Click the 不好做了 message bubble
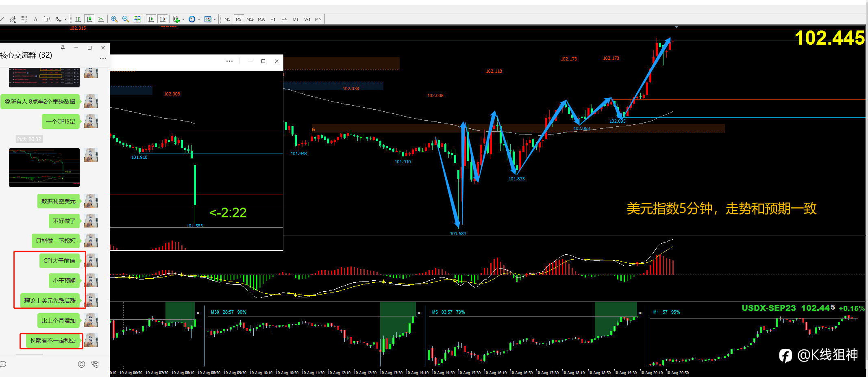This screenshot has height=377, width=868. tap(64, 221)
